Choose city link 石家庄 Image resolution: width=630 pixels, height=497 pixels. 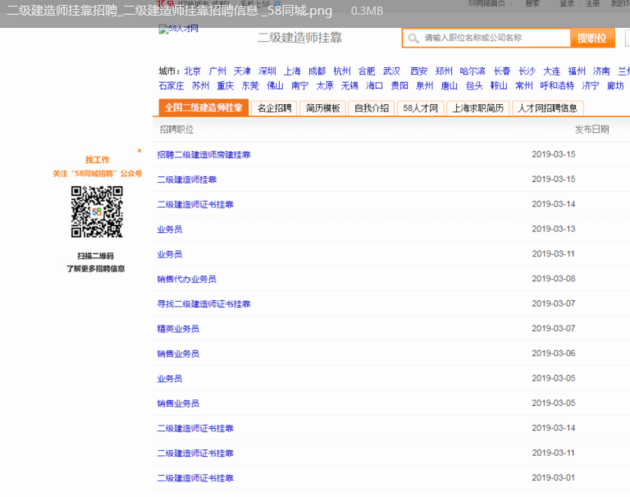pos(171,86)
